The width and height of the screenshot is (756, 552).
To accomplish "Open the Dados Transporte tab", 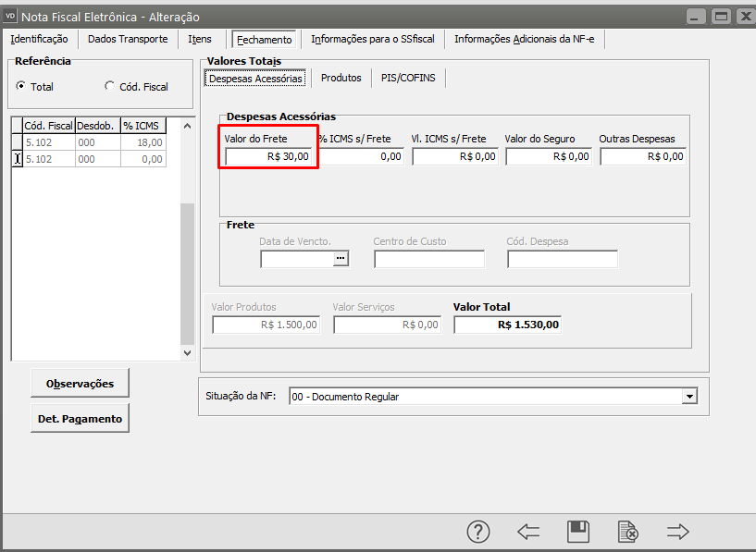I will (x=128, y=39).
